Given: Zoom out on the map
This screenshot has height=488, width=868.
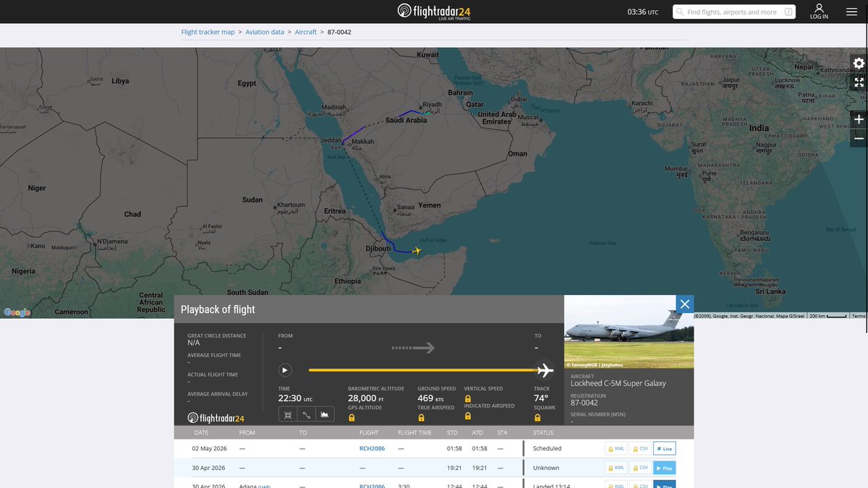Looking at the screenshot, I should (x=859, y=138).
